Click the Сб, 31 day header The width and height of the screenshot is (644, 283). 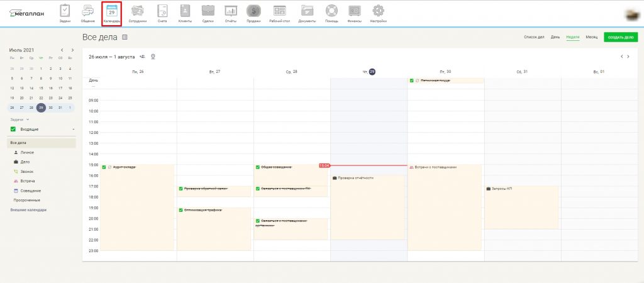tap(522, 72)
